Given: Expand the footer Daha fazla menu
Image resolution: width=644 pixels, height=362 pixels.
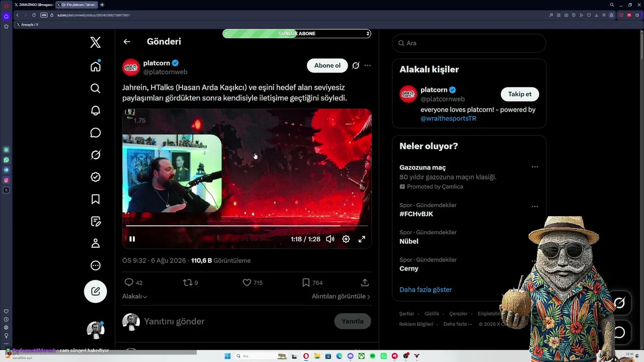Looking at the screenshot, I should [x=458, y=324].
